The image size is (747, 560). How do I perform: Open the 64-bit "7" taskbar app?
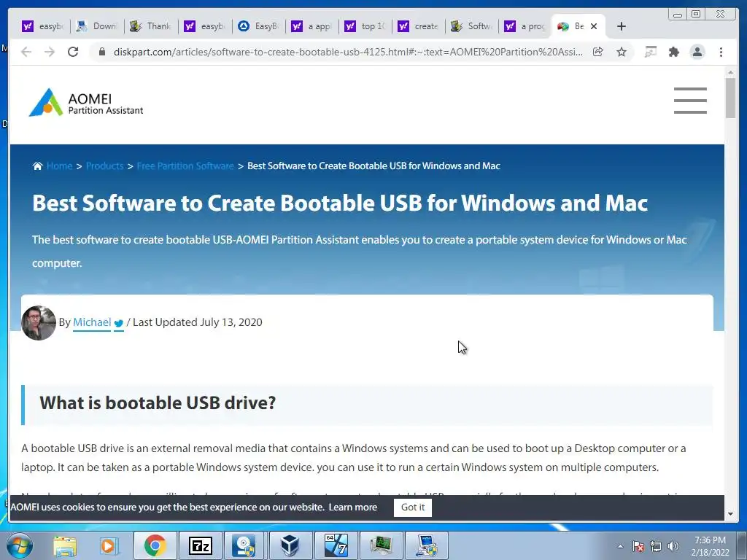[336, 545]
